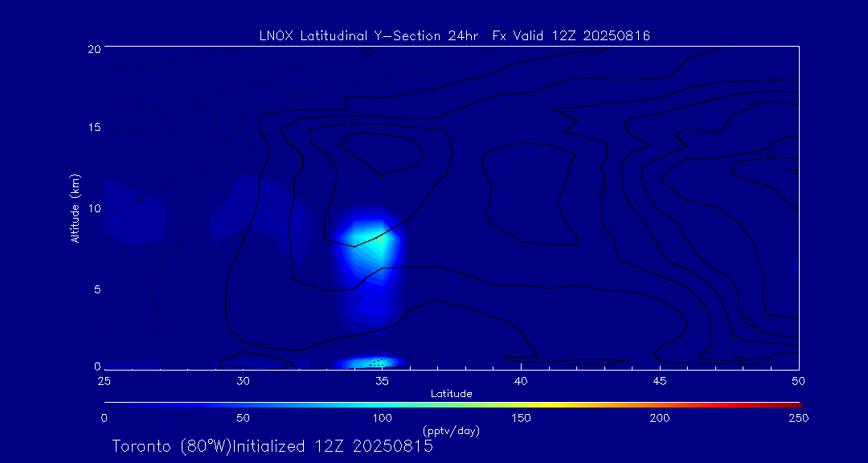Click the color bar tick label '250'
868x463 pixels.
pos(799,418)
